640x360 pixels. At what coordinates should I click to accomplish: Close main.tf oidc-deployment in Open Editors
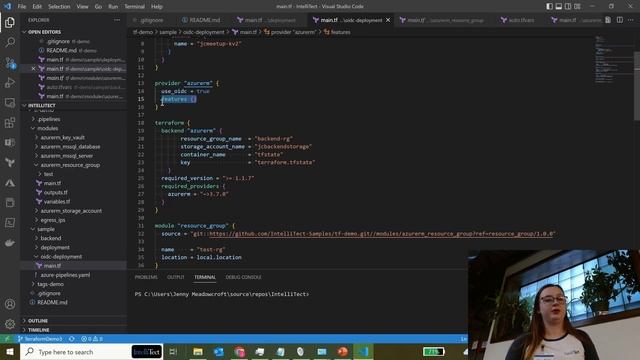point(33,69)
